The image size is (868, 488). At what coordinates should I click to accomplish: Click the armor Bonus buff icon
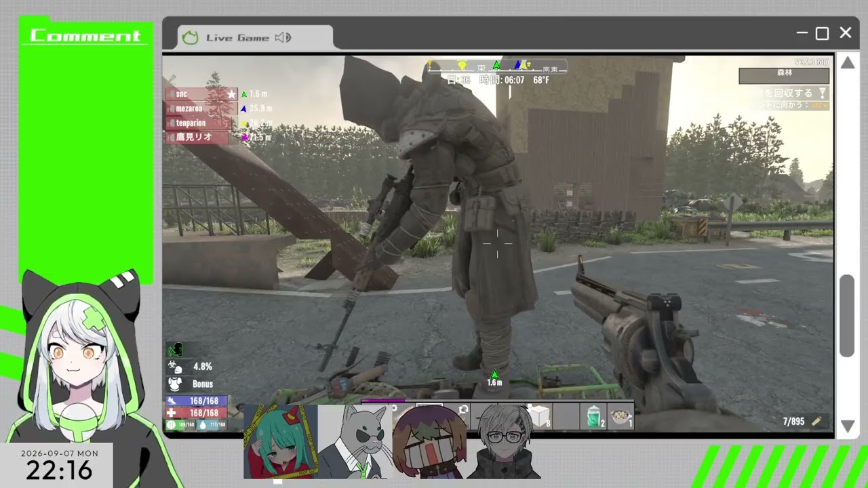click(x=175, y=384)
